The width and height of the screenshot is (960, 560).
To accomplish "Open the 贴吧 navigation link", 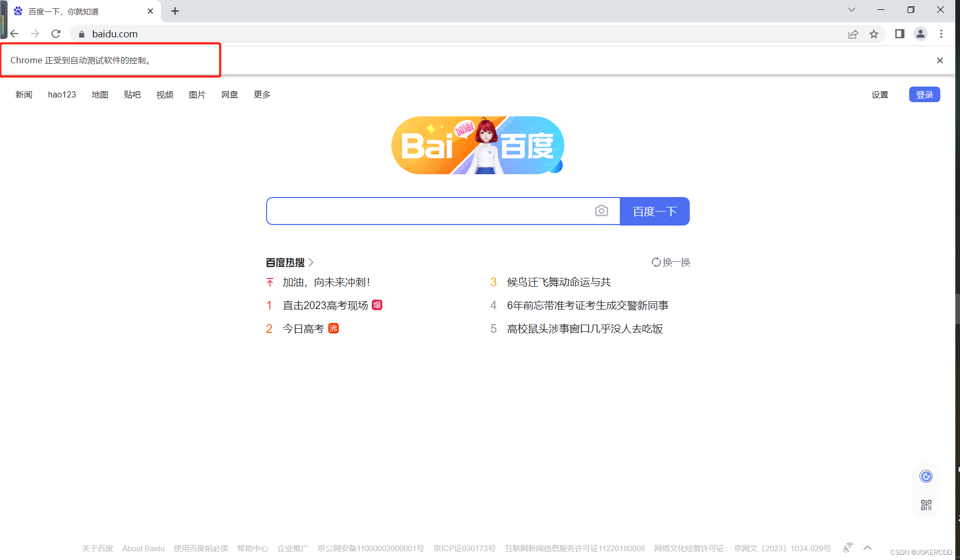I will click(x=132, y=94).
